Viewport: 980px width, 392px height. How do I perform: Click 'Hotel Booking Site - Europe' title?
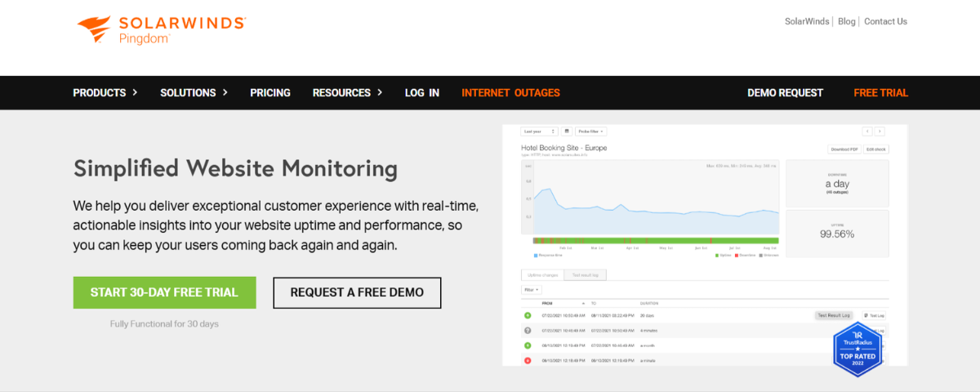pyautogui.click(x=564, y=148)
